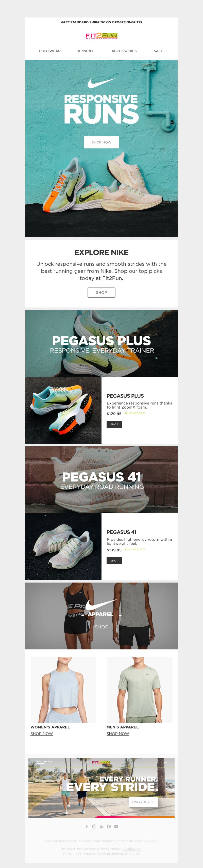The image size is (203, 868).
Task: Click the Find Your Fit button
Action: click(143, 802)
